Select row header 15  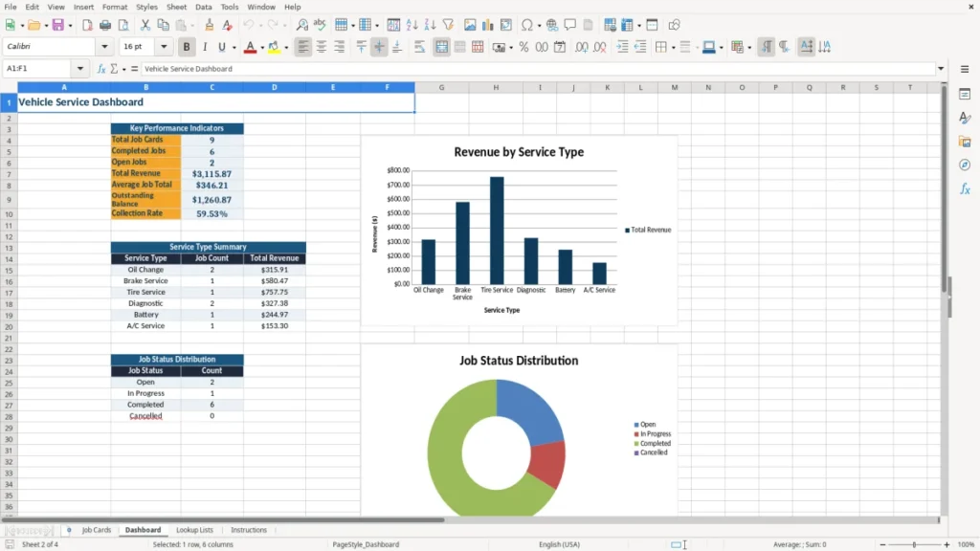[9, 271]
